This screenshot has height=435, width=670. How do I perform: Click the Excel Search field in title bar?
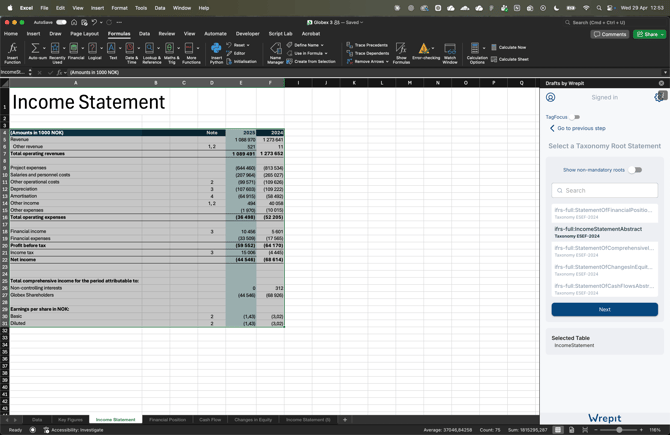614,22
